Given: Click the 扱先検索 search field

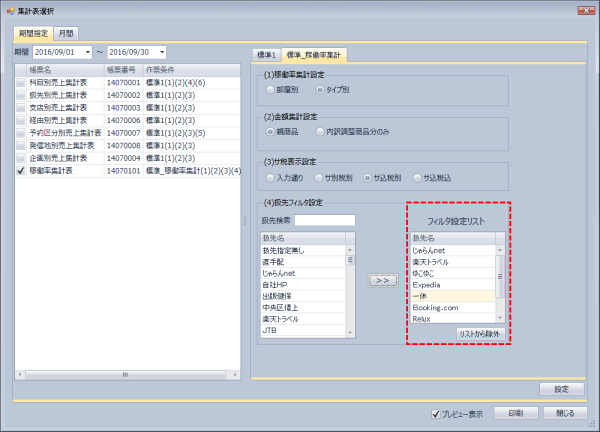Looking at the screenshot, I should click(325, 220).
